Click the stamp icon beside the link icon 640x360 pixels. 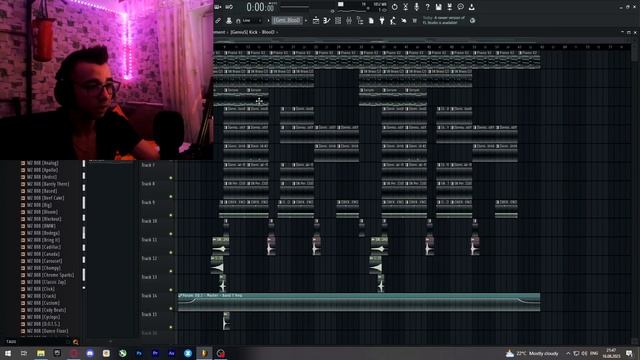coord(229,20)
